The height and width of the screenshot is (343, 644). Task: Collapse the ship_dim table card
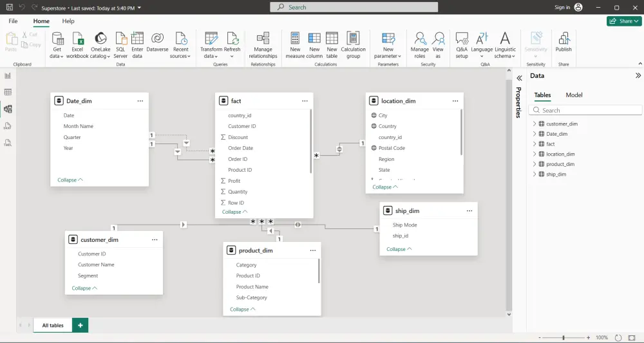[x=399, y=249]
